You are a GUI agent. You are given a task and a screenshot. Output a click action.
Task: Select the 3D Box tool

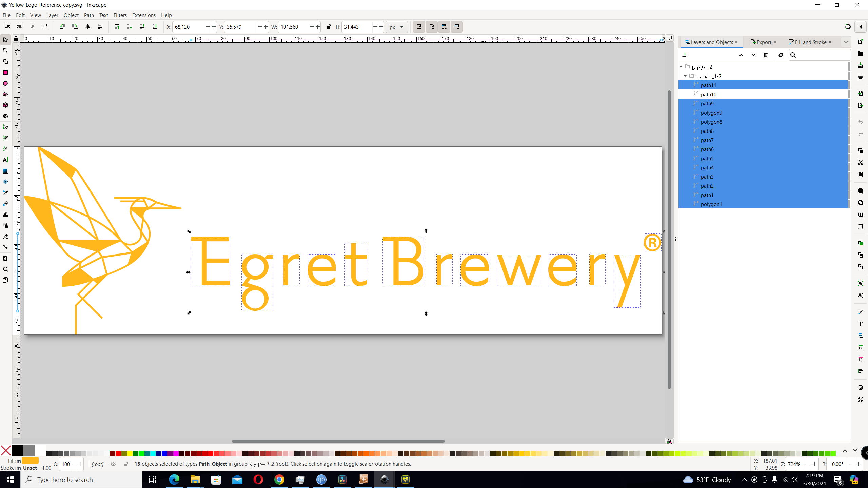[5, 105]
